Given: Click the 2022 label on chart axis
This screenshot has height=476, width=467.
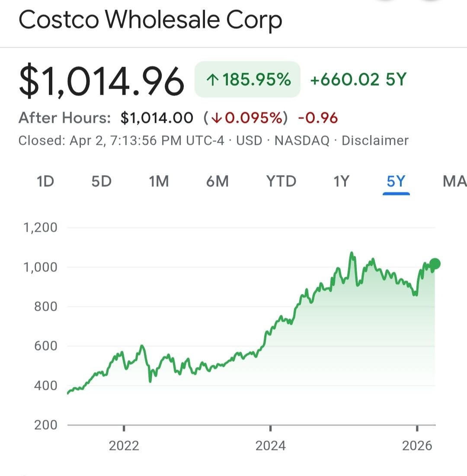Looking at the screenshot, I should click(x=124, y=446).
